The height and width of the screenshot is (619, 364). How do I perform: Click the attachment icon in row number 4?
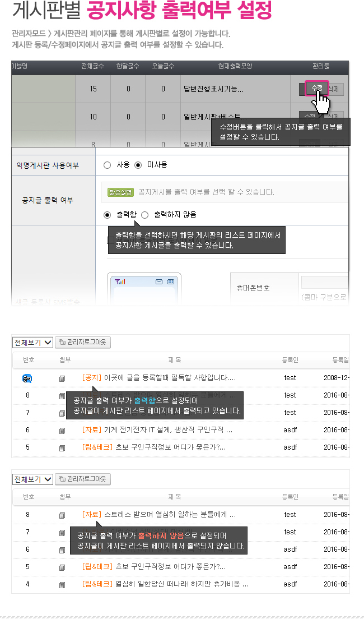coord(62,585)
